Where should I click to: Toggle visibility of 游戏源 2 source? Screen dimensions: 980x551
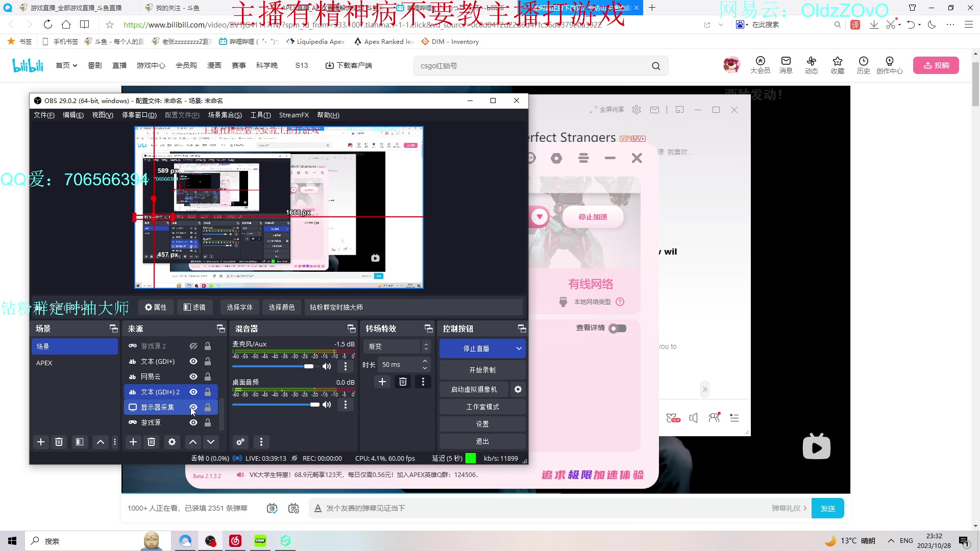coord(193,346)
